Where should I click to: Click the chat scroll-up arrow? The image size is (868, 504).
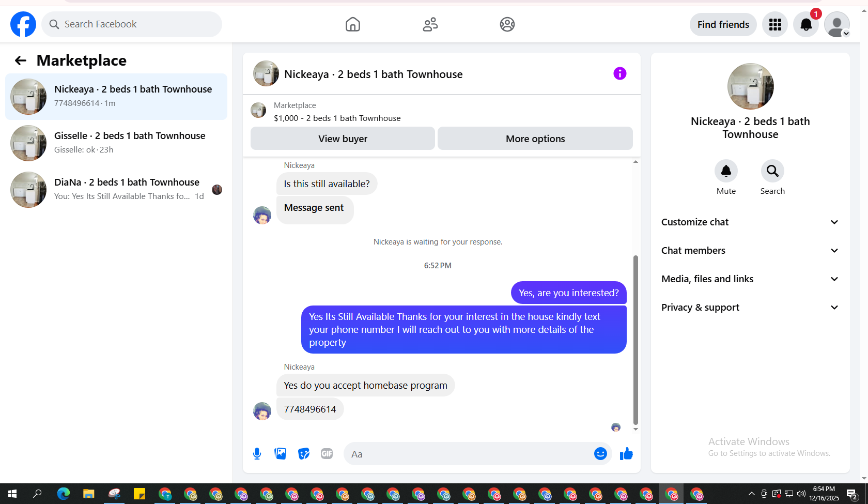636,162
